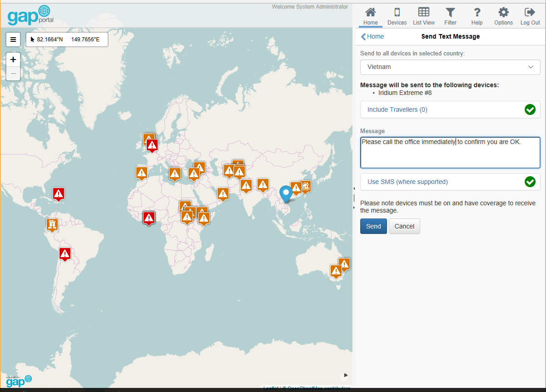Toggle the Include Travellers (0) option
546x392 pixels.
coord(450,109)
